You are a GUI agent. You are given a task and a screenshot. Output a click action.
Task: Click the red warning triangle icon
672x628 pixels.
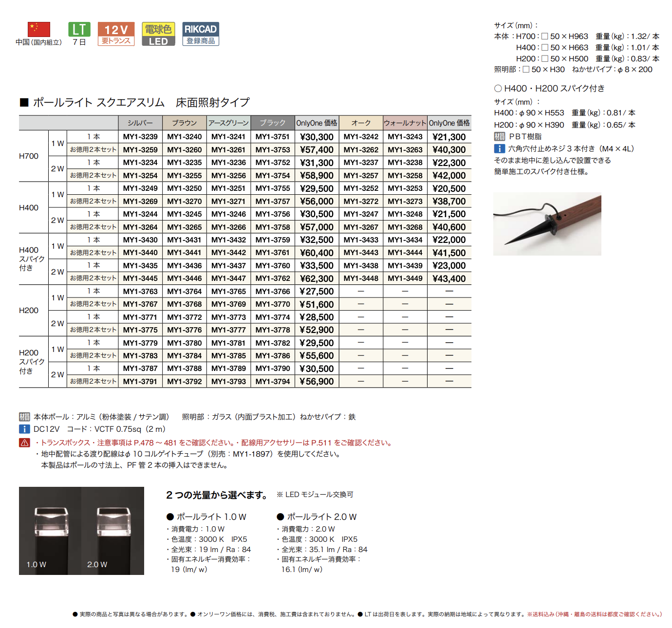24,443
